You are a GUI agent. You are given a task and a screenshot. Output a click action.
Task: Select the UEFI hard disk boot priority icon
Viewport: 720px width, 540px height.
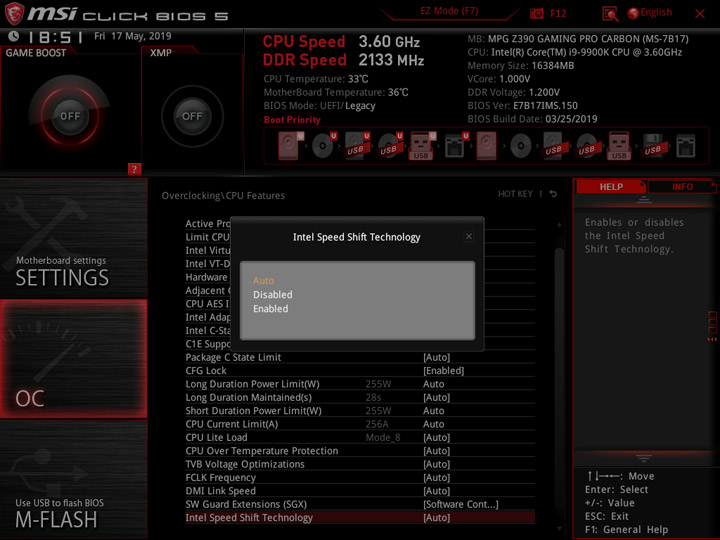coord(290,146)
